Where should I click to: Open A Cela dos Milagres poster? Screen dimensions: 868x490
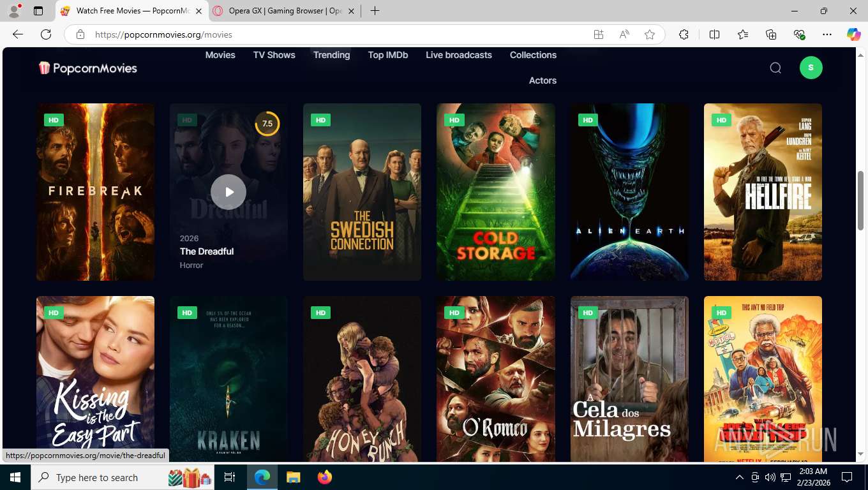(629, 379)
